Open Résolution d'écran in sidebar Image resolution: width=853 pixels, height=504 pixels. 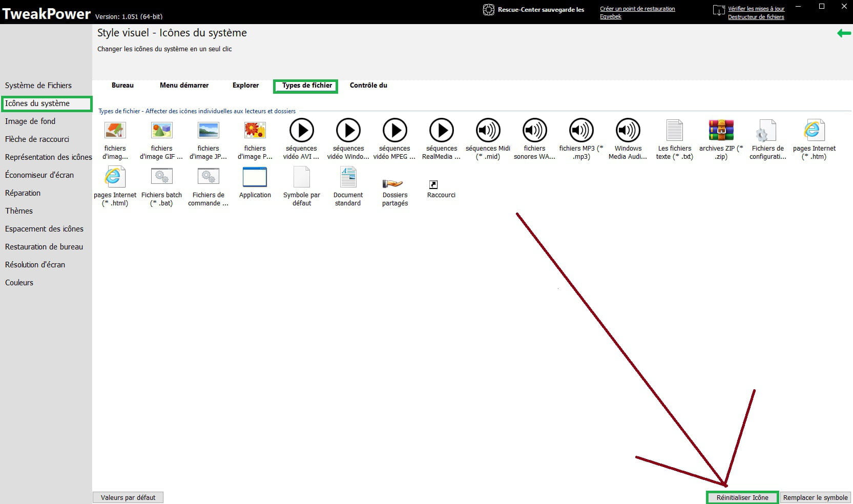click(35, 265)
